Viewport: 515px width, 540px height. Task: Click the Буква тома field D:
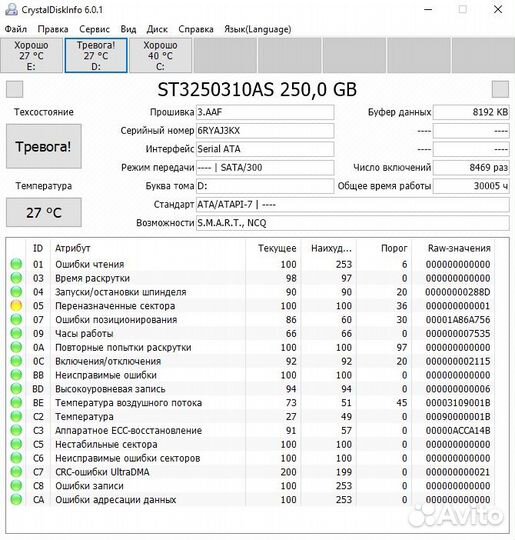(265, 186)
